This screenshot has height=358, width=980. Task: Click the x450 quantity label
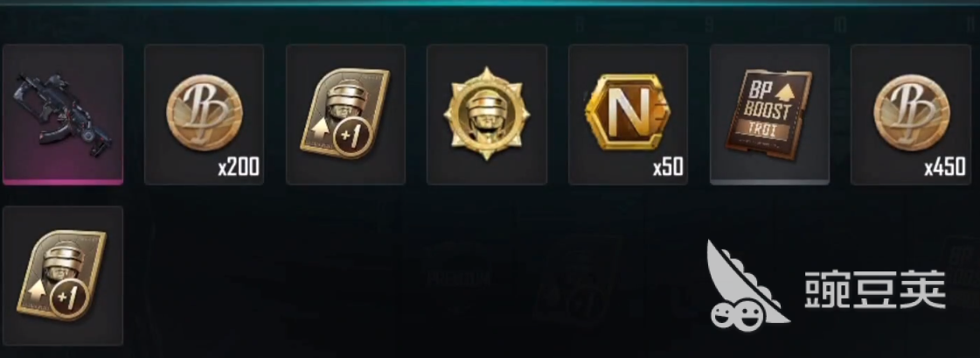tap(946, 167)
